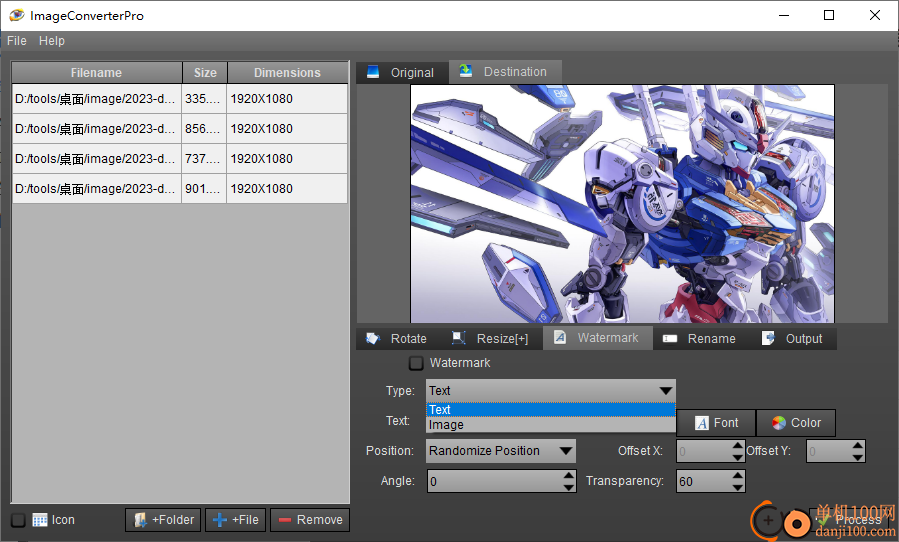Collapse the Type dropdown showing Text
Viewport: 899px width, 542px height.
pyautogui.click(x=550, y=391)
